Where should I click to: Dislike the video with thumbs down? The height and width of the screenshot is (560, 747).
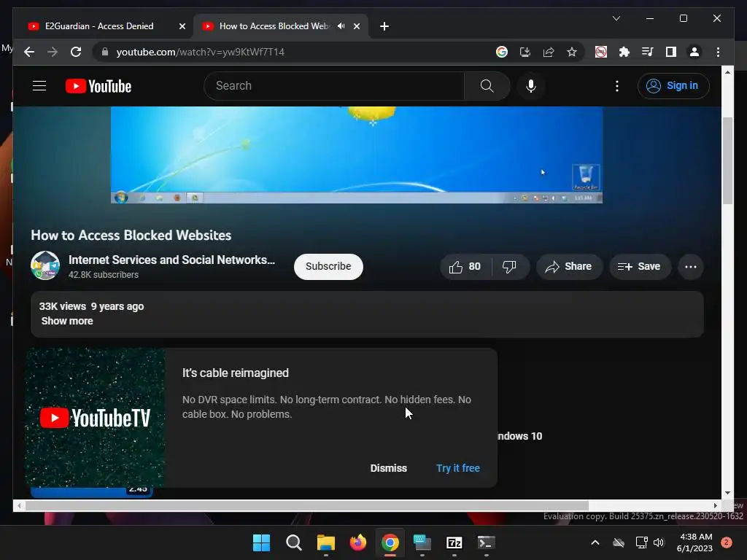click(510, 267)
